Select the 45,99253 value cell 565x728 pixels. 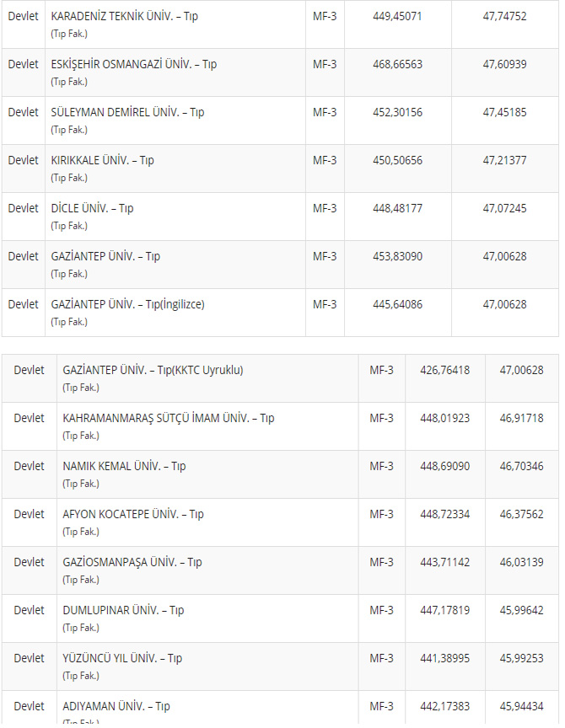coord(521,658)
